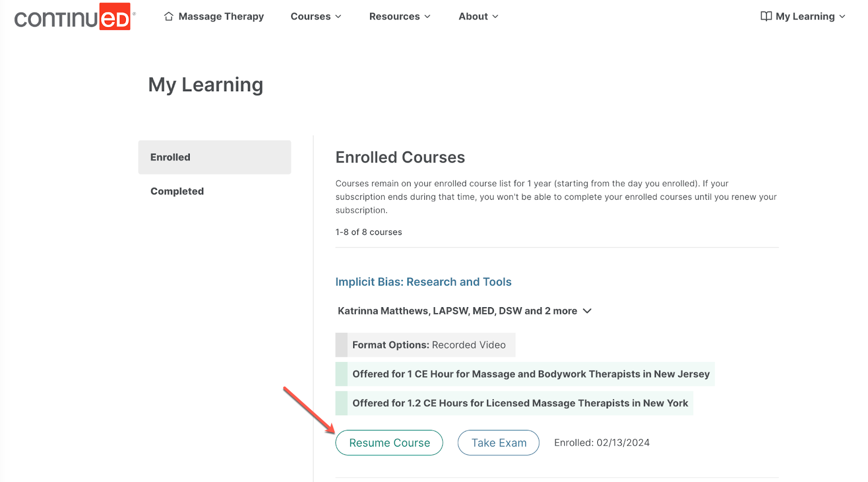
Task: Open Implicit Bias: Research and Tools course
Action: [x=423, y=282]
